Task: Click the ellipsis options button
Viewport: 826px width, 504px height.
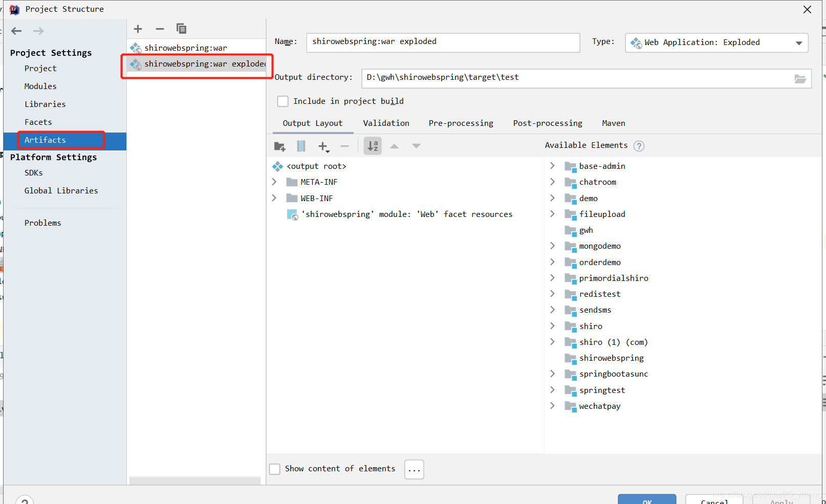Action: [x=414, y=469]
